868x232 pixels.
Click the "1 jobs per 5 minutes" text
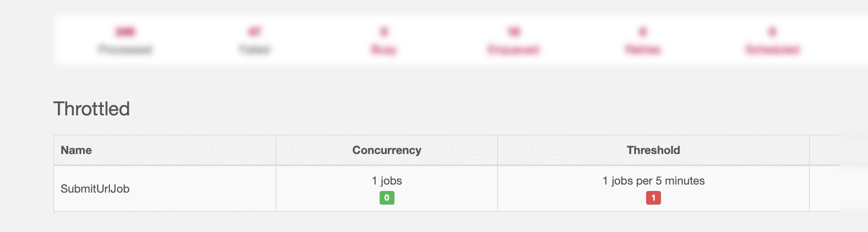click(653, 181)
